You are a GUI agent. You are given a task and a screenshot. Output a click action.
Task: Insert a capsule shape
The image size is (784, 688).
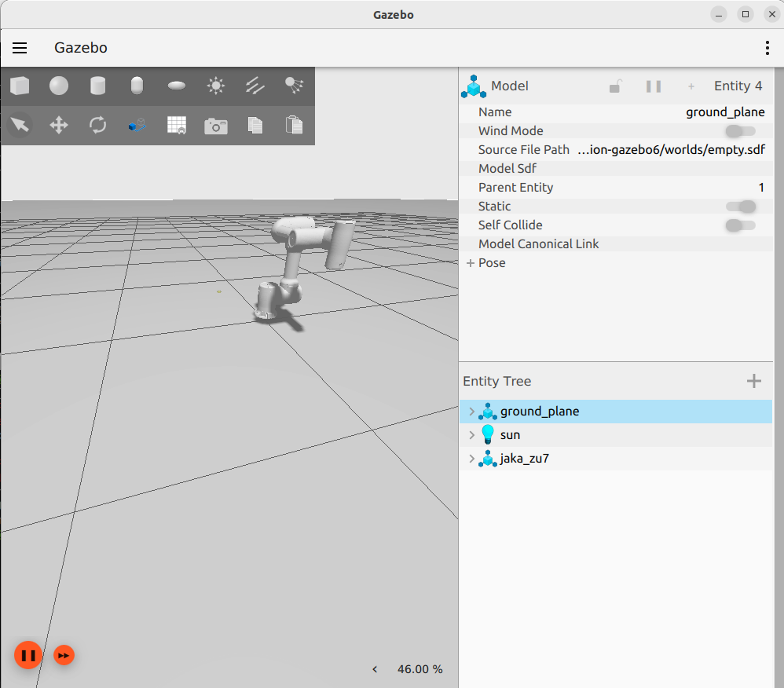137,86
